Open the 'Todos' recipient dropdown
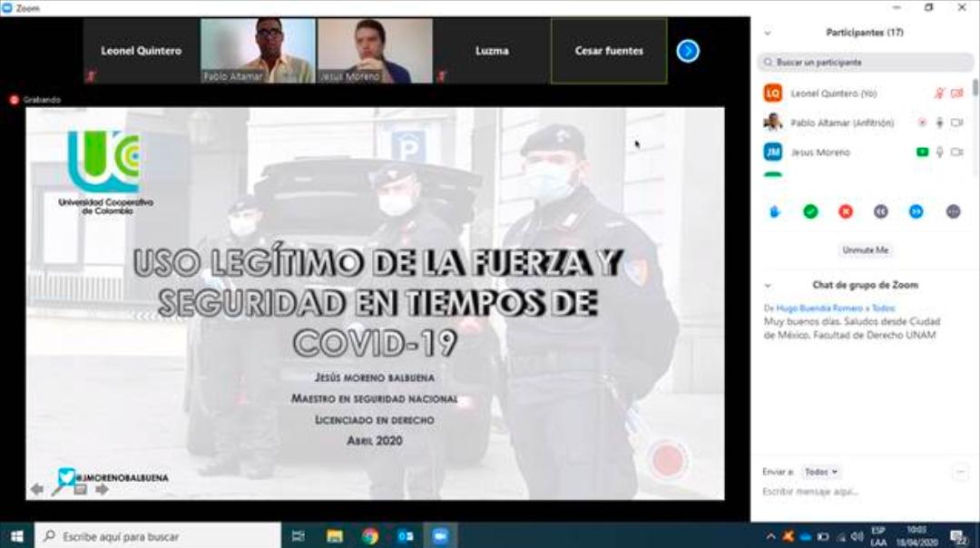 pos(820,472)
